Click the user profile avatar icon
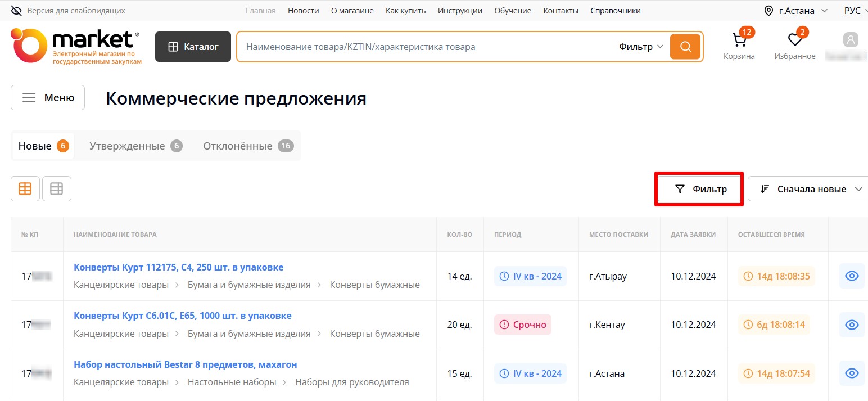Screen dimensions: 868x401 [x=851, y=40]
